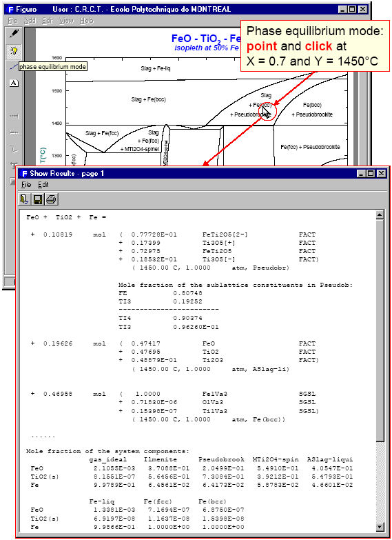Click the Figure window title bar F icon
392x540 pixels.
coord(10,9)
